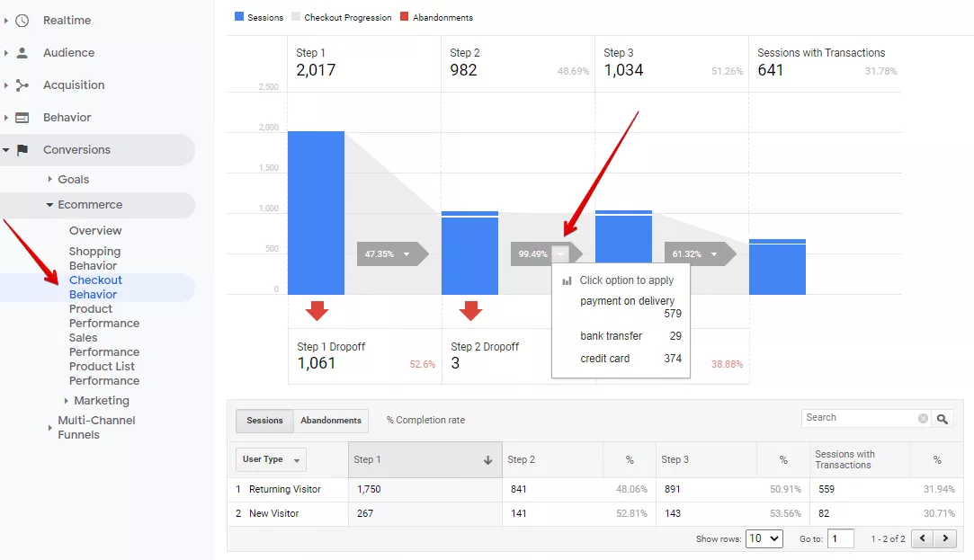Viewport: 974px width, 560px height.
Task: Click the Audience person icon
Action: [x=22, y=53]
